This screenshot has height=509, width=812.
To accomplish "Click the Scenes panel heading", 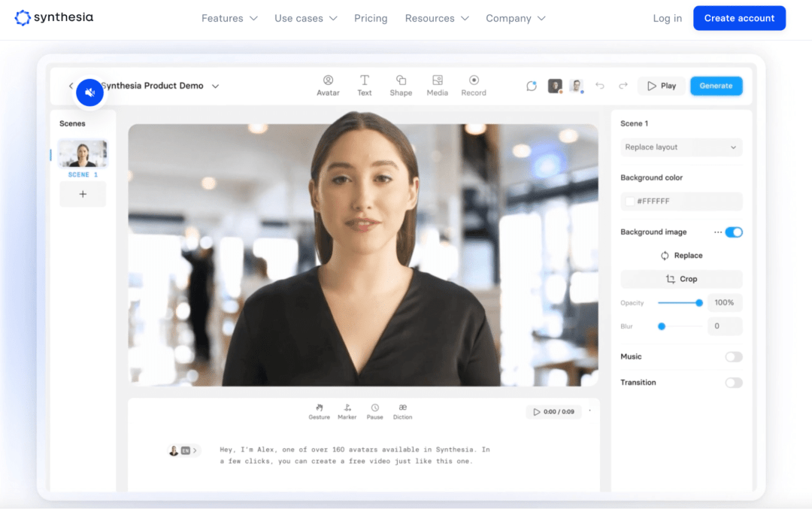I will 72,124.
